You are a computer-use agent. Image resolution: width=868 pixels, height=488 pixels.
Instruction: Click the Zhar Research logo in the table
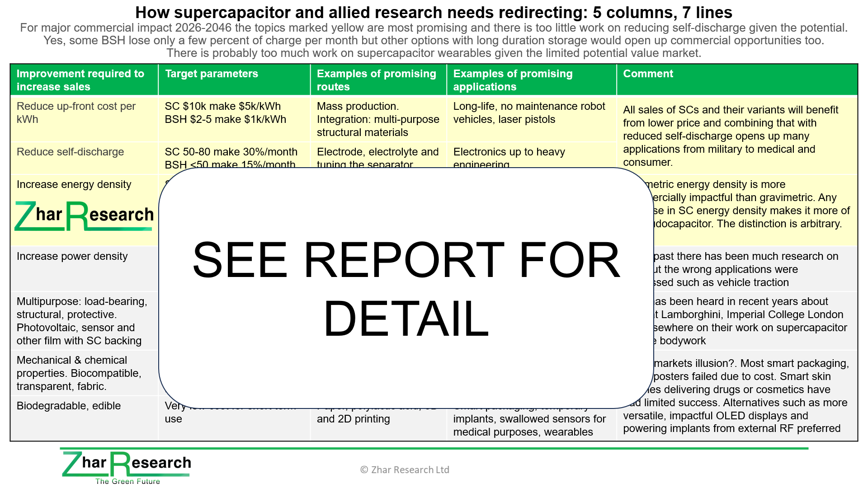click(x=84, y=216)
